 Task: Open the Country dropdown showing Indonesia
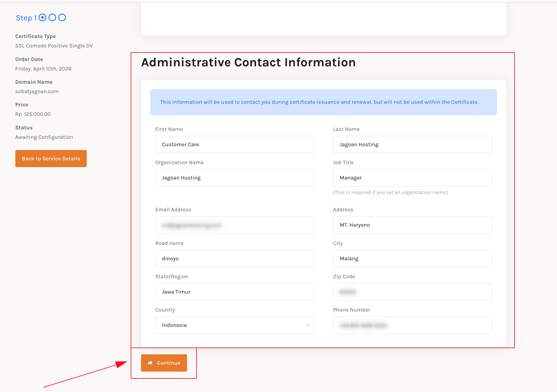pos(234,325)
